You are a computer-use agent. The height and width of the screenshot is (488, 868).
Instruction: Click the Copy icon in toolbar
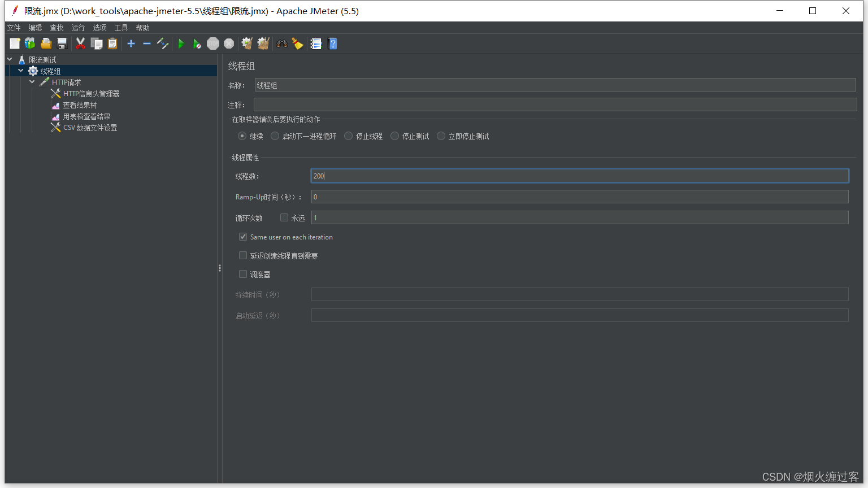[x=97, y=43]
